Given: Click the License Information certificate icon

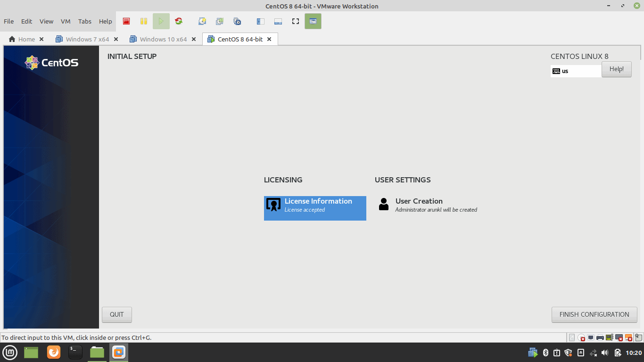Looking at the screenshot, I should (273, 204).
